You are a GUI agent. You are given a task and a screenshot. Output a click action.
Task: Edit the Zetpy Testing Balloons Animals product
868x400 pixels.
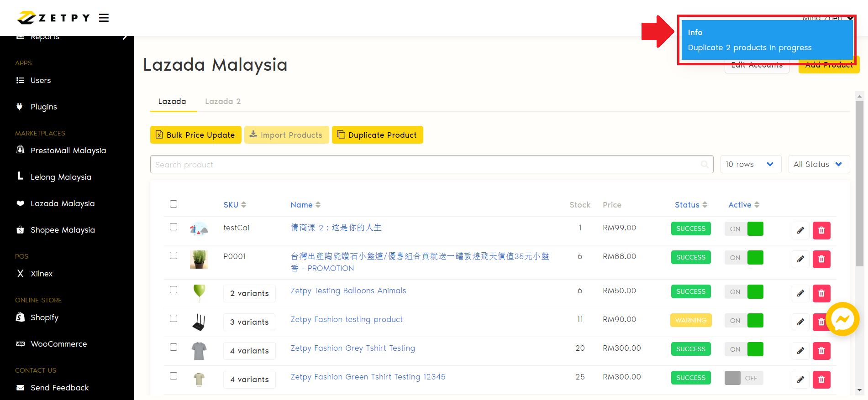point(800,293)
